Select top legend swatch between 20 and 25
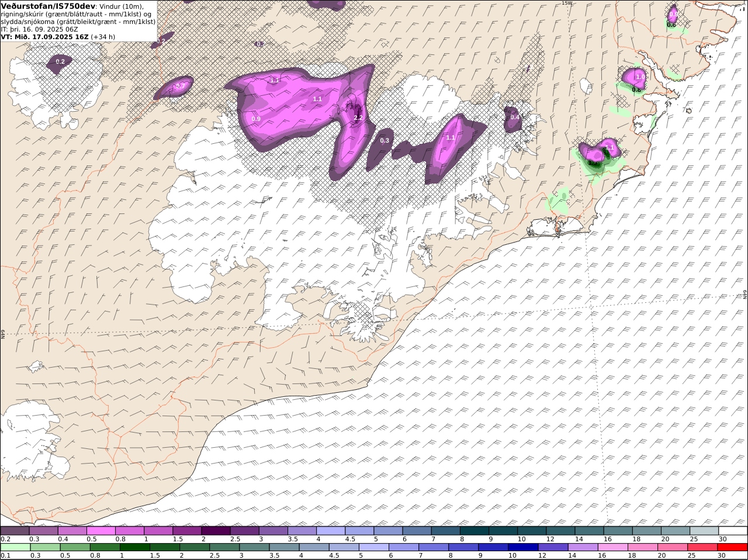This screenshot has height=560, width=748. [675, 531]
